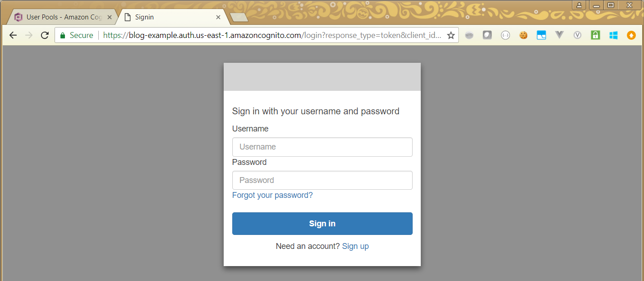The width and height of the screenshot is (644, 281).
Task: Close the Signin tab
Action: (x=218, y=17)
